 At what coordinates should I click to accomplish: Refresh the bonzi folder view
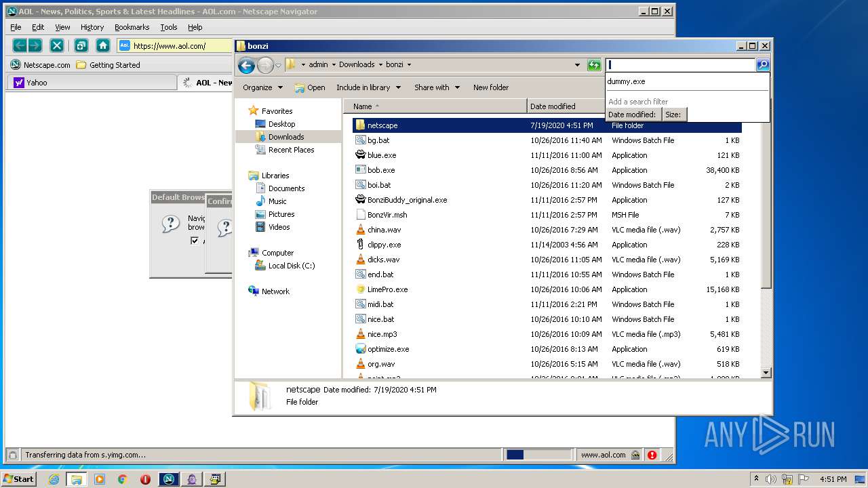click(x=594, y=65)
